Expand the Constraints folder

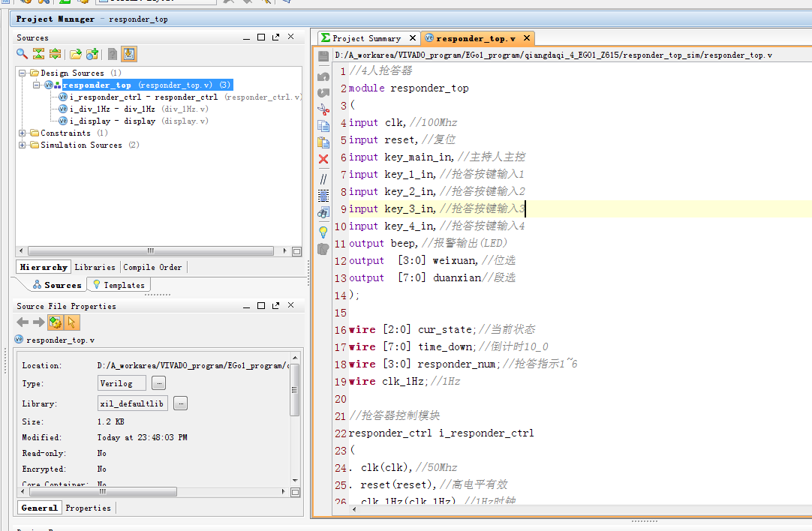pyautogui.click(x=23, y=133)
